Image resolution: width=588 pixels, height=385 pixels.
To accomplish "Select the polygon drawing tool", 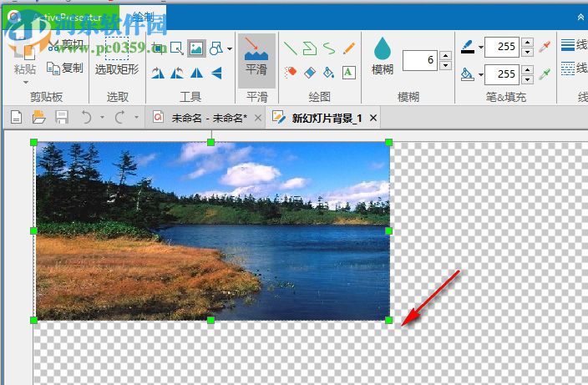I will click(310, 48).
